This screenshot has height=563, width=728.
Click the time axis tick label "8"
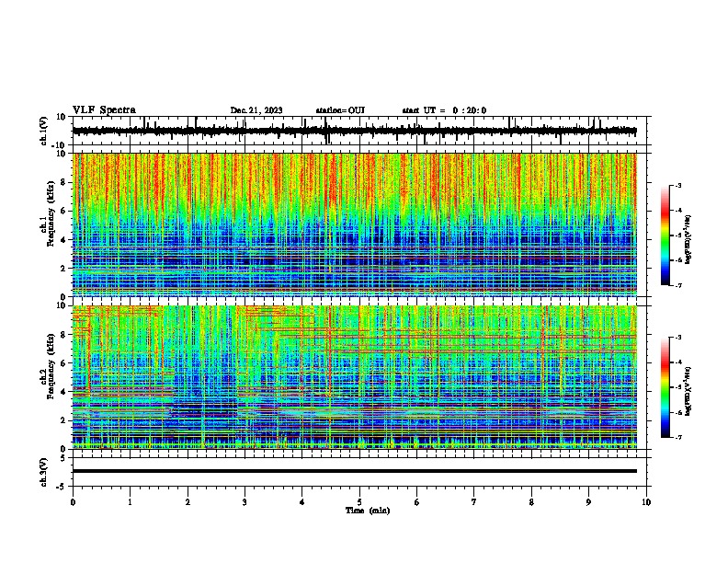click(x=531, y=502)
